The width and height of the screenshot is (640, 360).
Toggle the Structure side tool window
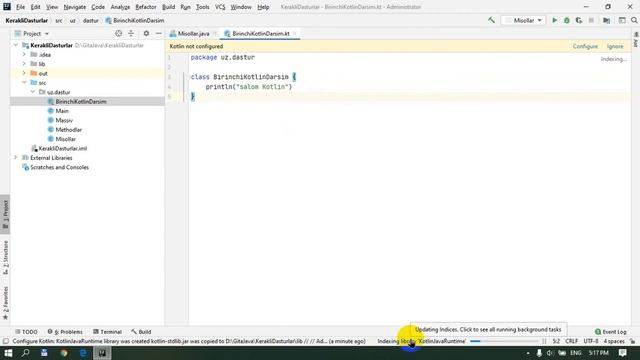5,257
